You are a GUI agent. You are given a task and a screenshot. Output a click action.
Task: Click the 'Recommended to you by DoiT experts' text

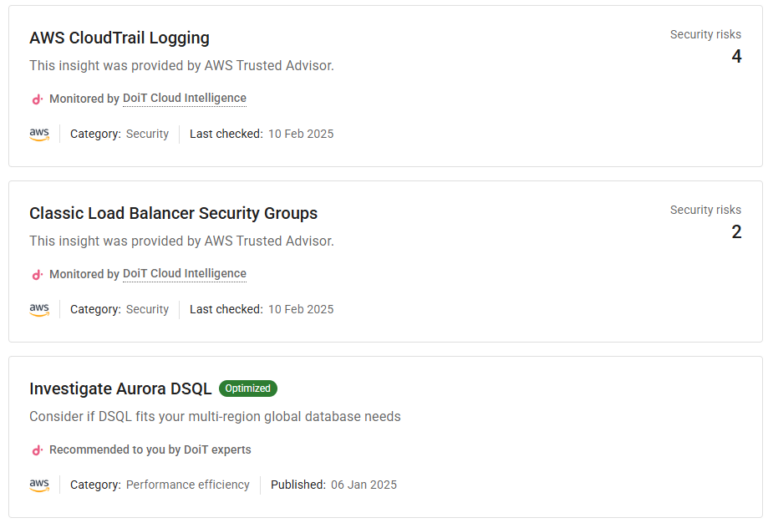[150, 450]
